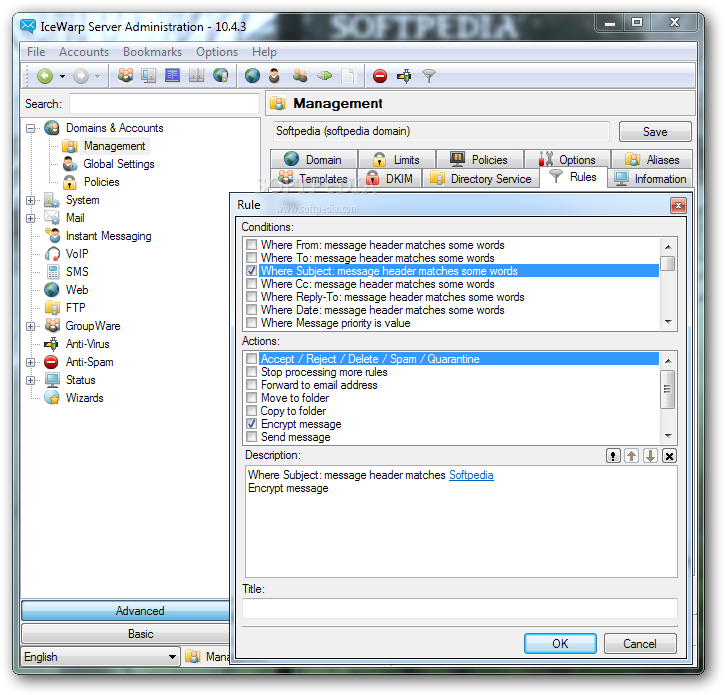Check Where From message header condition

pyautogui.click(x=252, y=245)
